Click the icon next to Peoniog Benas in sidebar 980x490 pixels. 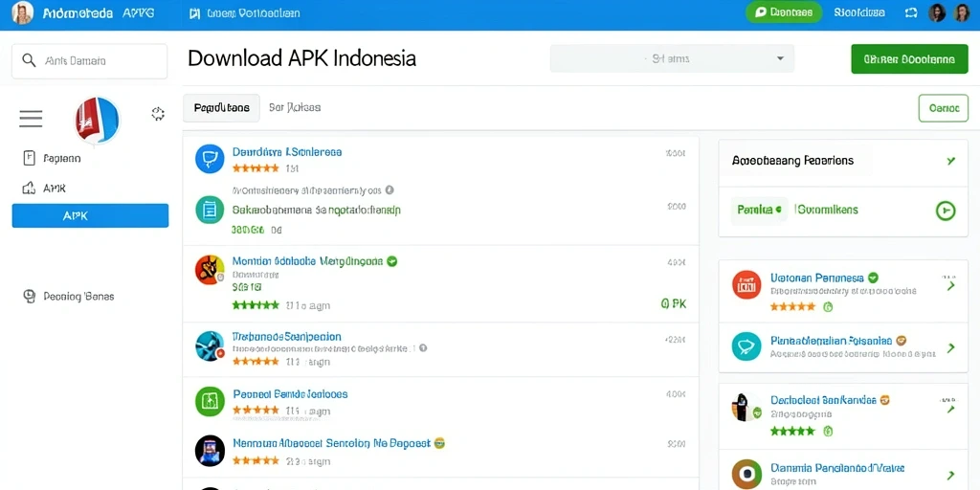(29, 297)
